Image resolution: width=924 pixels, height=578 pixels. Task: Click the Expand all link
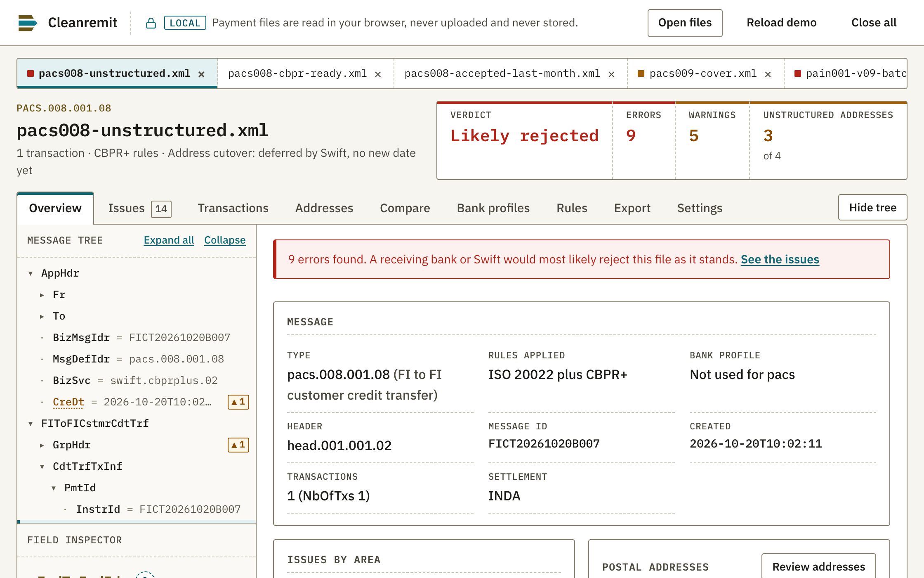pos(169,240)
